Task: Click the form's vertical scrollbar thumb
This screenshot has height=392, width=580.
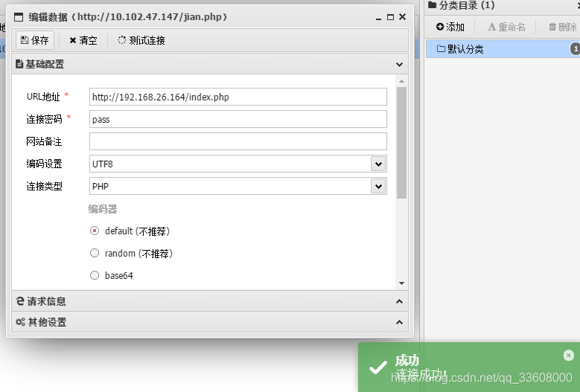Action: (x=402, y=143)
